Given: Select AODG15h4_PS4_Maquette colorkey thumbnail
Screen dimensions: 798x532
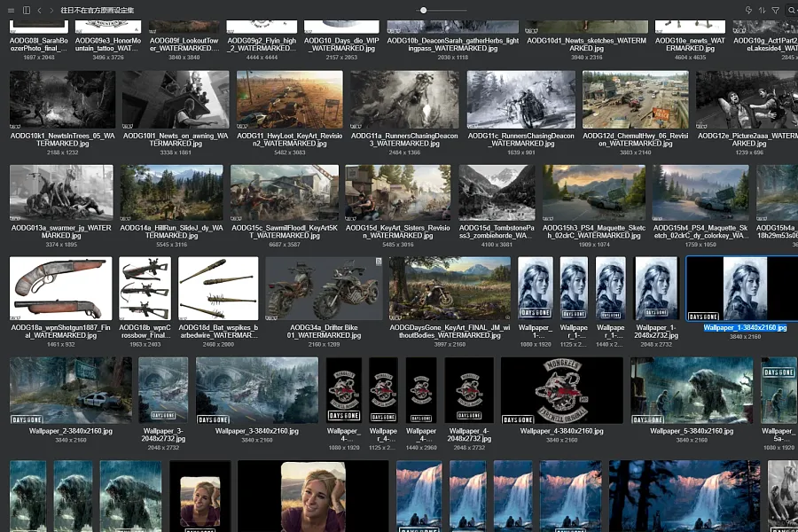Looking at the screenshot, I should (700, 192).
